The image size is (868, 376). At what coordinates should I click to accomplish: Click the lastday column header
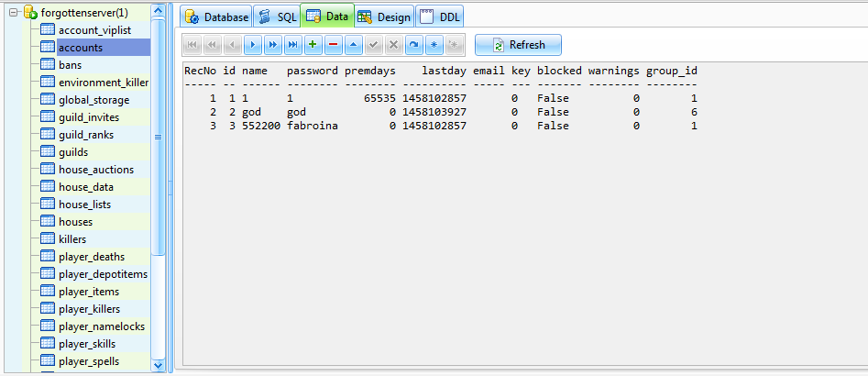click(x=444, y=71)
